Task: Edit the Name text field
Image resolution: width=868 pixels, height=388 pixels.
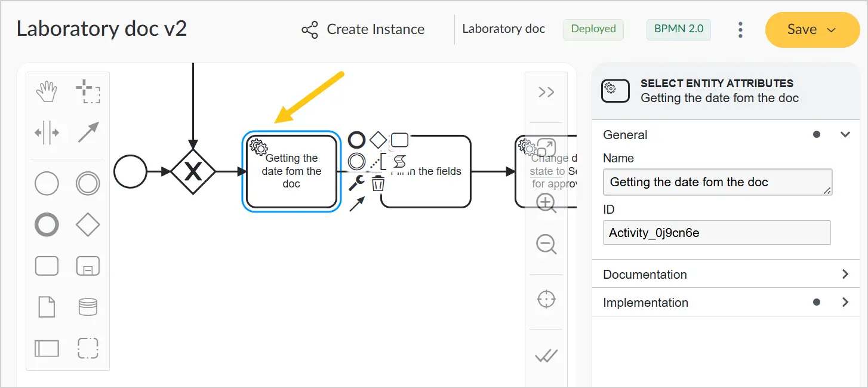Action: point(718,182)
